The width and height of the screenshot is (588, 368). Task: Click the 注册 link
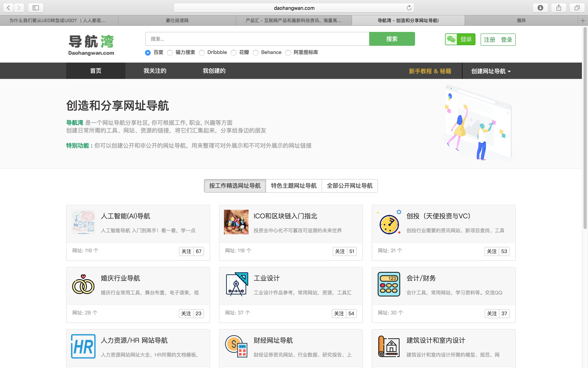(489, 40)
